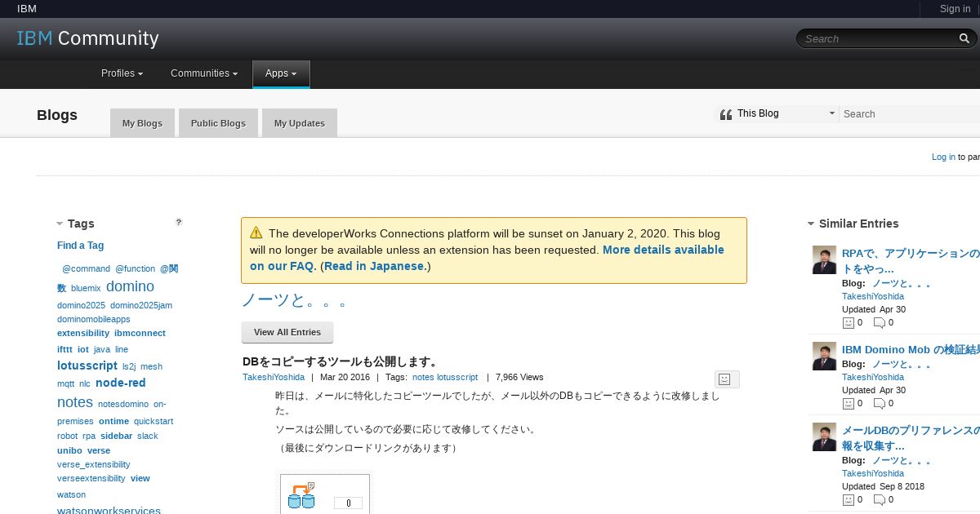Image resolution: width=980 pixels, height=514 pixels.
Task: Open the Apps dropdown menu
Action: pos(281,73)
